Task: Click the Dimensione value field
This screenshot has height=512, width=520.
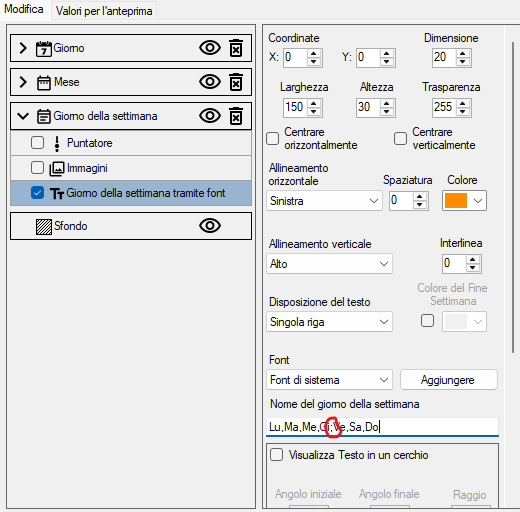Action: click(444, 58)
